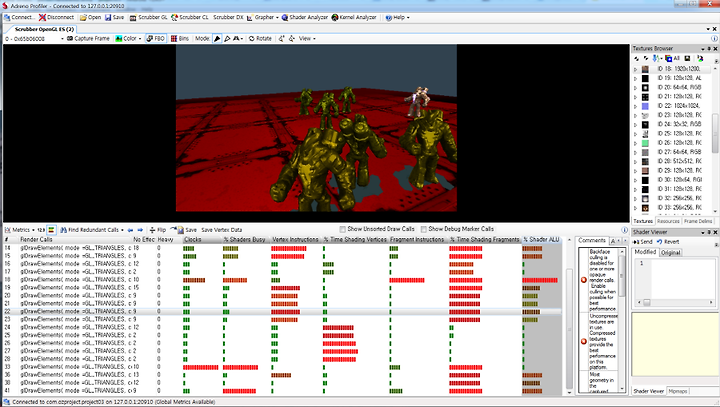Launch Scrubber GL tool
Image resolution: width=720 pixels, height=407 pixels.
click(x=148, y=17)
